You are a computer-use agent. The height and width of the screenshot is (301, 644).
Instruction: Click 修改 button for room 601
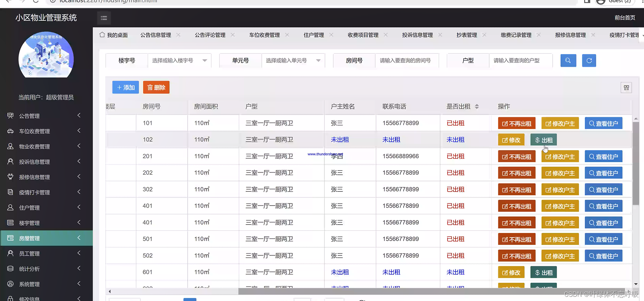coord(511,273)
